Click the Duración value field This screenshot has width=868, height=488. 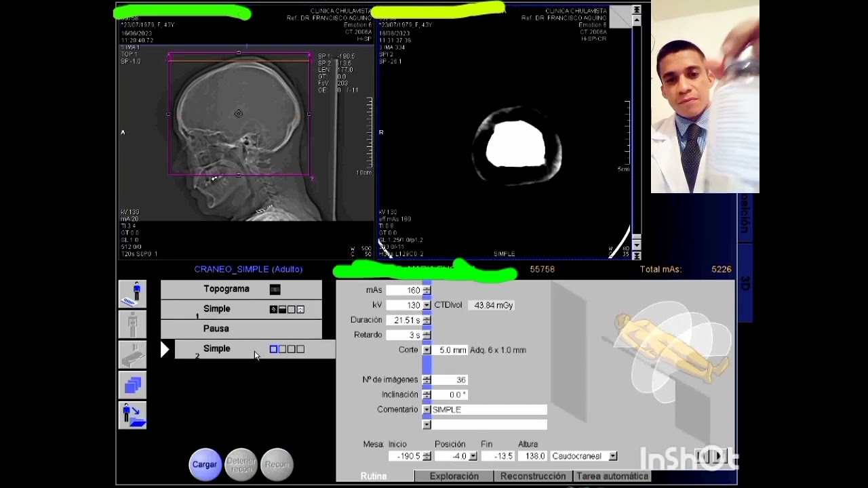coord(404,320)
